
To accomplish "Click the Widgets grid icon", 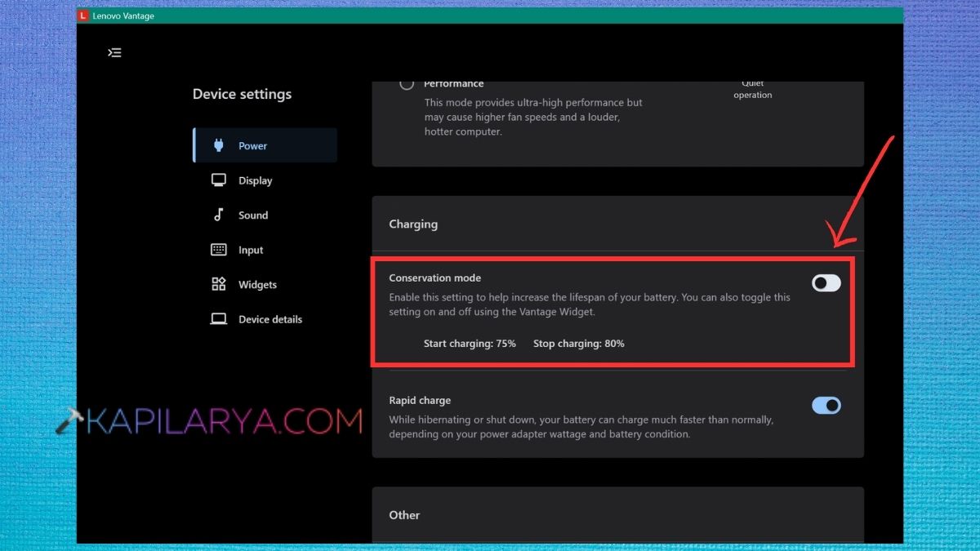I will pyautogui.click(x=219, y=284).
